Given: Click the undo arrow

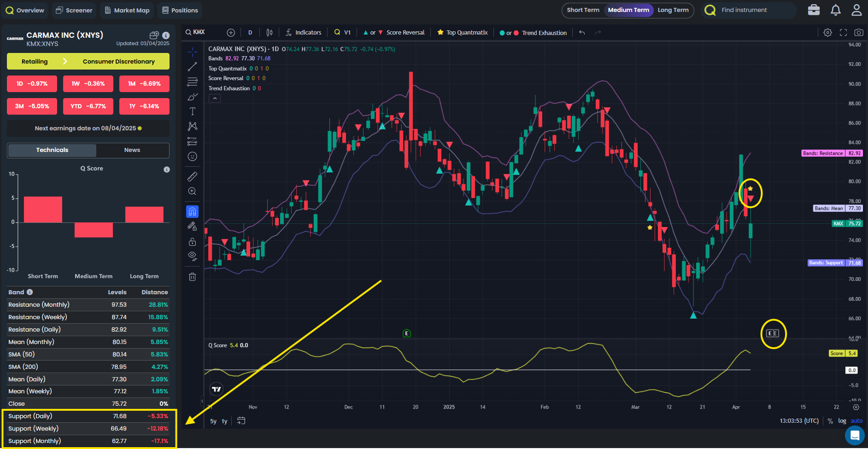Looking at the screenshot, I should pos(582,33).
